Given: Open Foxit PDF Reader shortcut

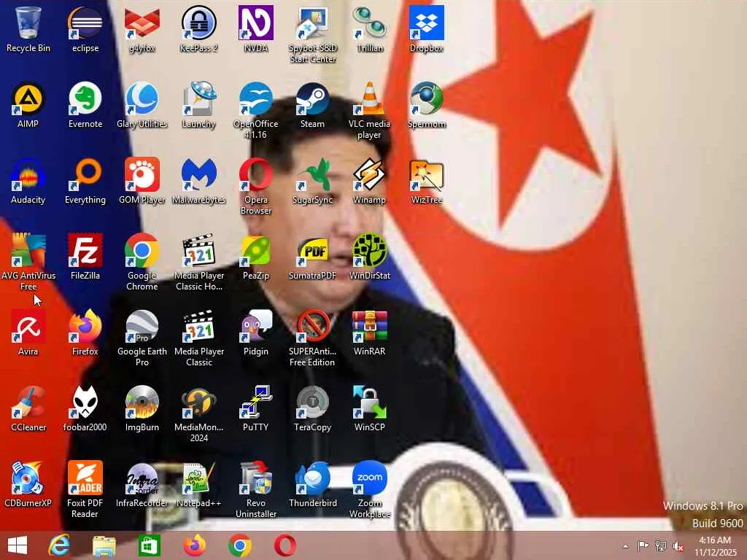Looking at the screenshot, I should tap(85, 489).
